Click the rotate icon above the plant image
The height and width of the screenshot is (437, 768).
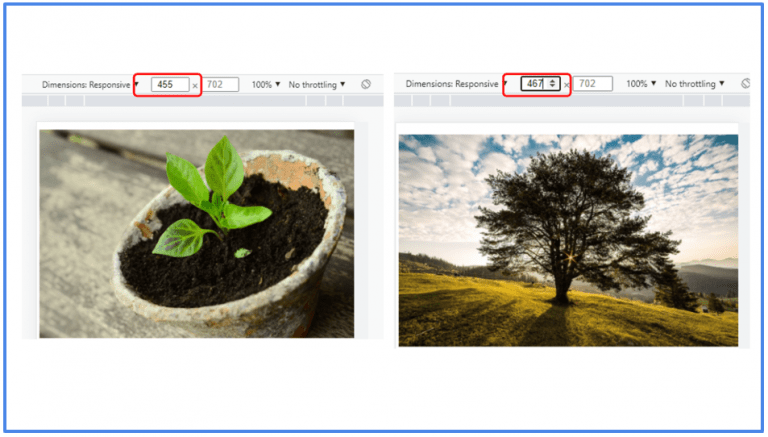366,85
